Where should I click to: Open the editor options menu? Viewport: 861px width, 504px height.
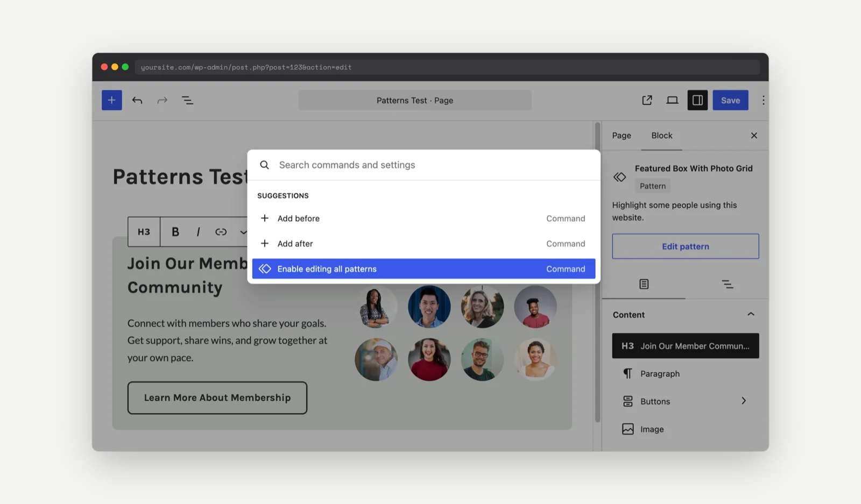click(763, 100)
